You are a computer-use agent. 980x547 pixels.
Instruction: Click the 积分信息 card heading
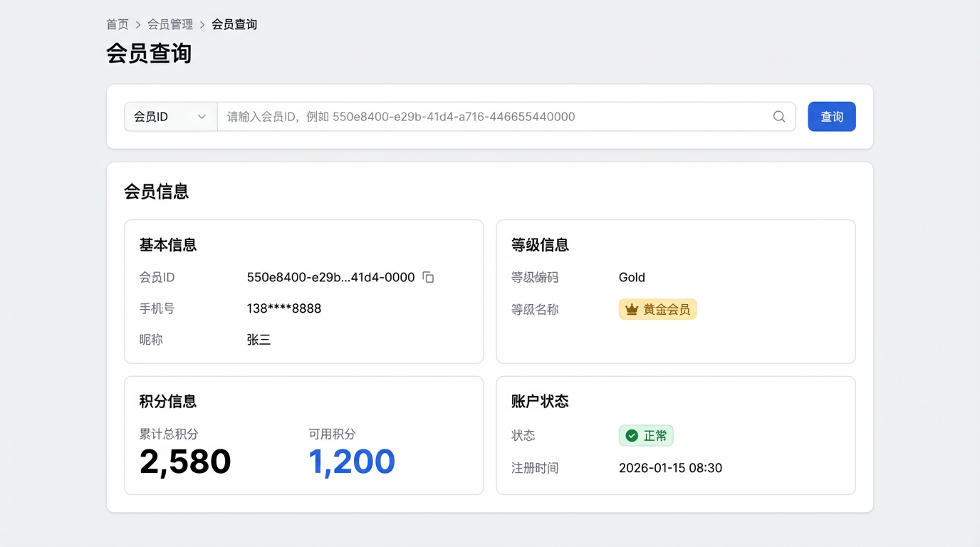pyautogui.click(x=168, y=401)
